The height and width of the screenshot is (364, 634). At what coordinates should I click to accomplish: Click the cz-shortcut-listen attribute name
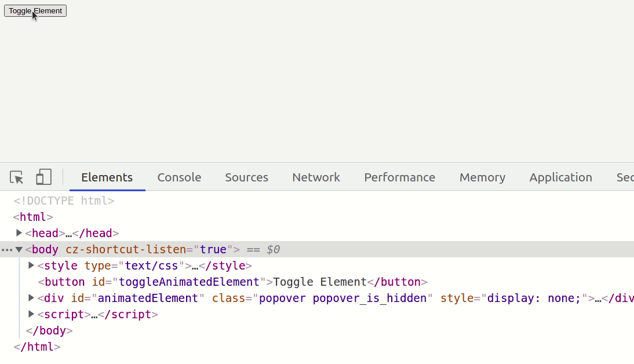[126, 250]
